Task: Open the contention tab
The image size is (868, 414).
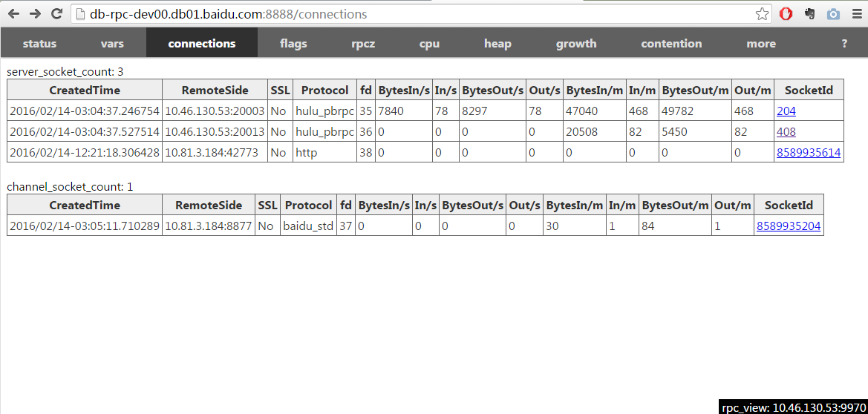Action: 671,44
